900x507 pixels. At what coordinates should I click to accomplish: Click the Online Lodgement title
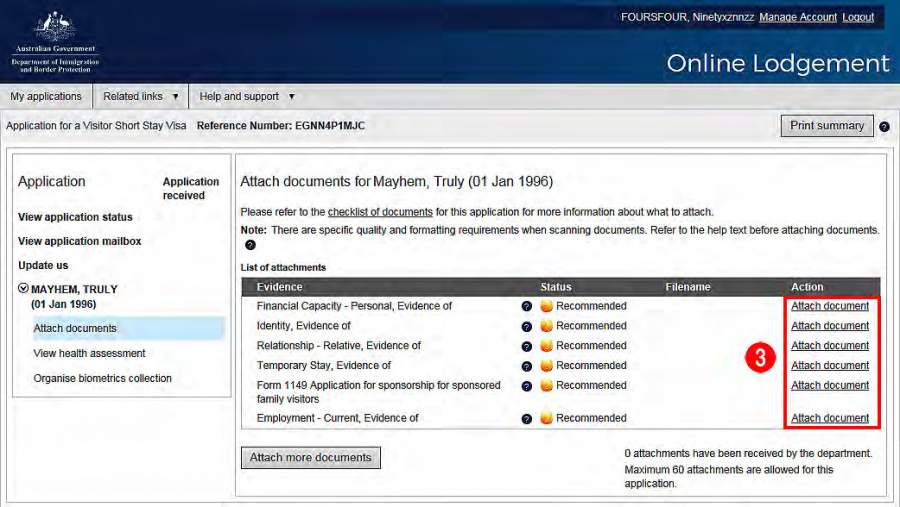(778, 63)
